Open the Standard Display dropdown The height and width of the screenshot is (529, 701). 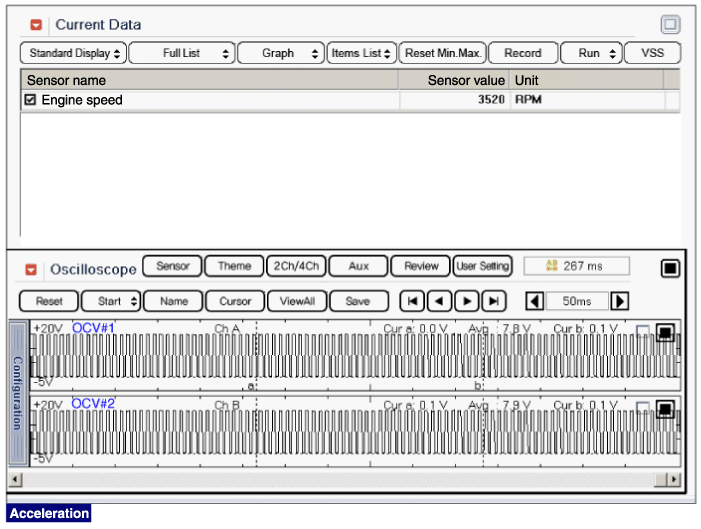click(x=74, y=53)
